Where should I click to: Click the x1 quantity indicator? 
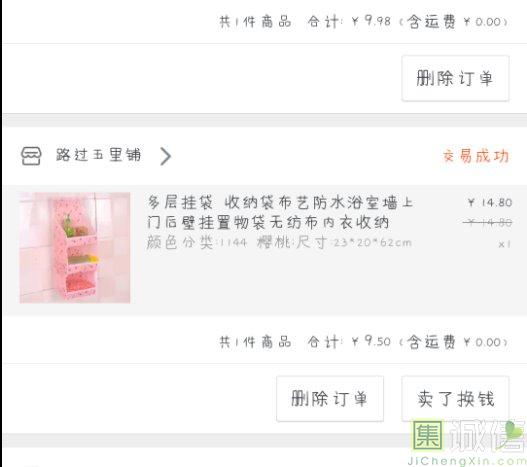click(505, 244)
